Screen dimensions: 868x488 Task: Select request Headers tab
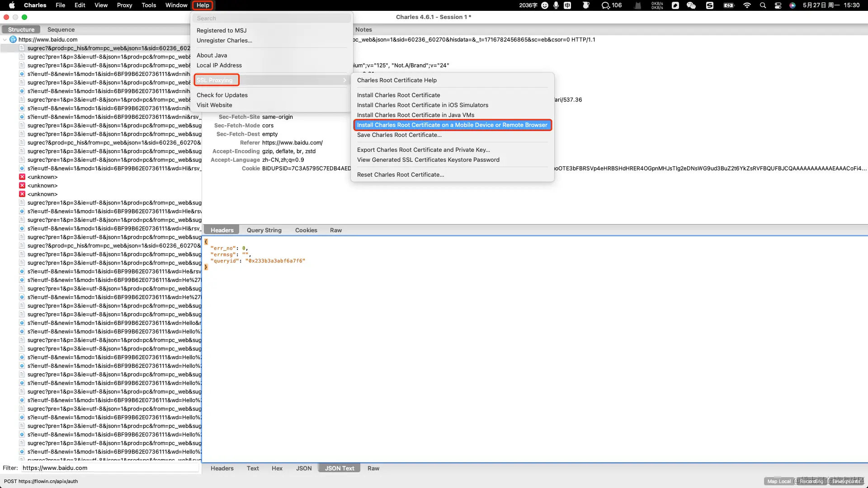tap(222, 230)
